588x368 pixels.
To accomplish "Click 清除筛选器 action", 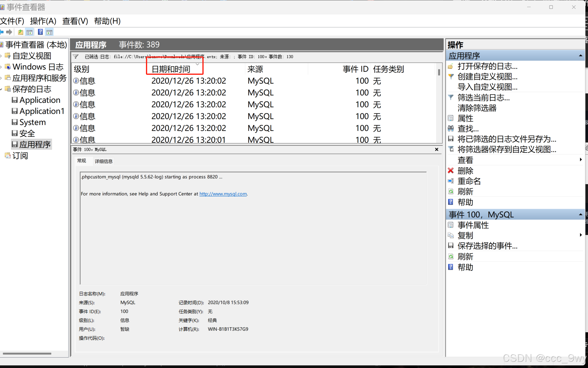I will 477,108.
